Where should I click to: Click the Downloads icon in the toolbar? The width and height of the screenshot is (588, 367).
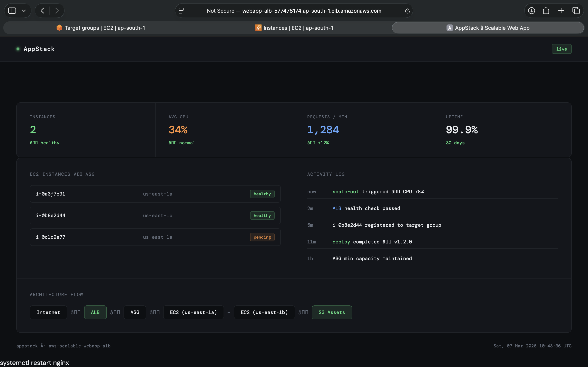(x=531, y=10)
